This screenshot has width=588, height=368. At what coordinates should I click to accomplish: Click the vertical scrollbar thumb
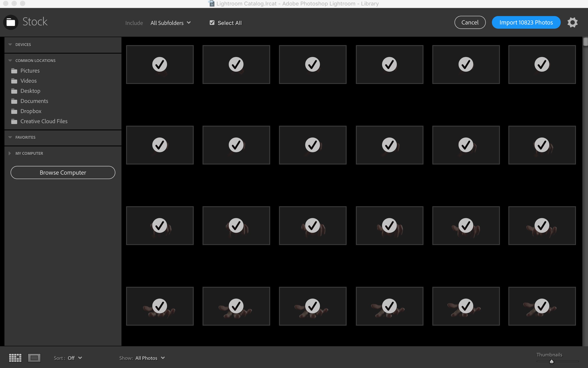click(x=585, y=42)
